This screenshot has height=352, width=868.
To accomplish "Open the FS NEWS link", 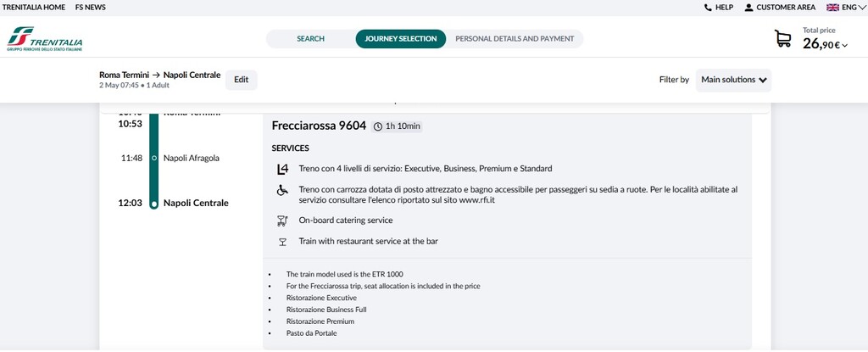I will [90, 7].
